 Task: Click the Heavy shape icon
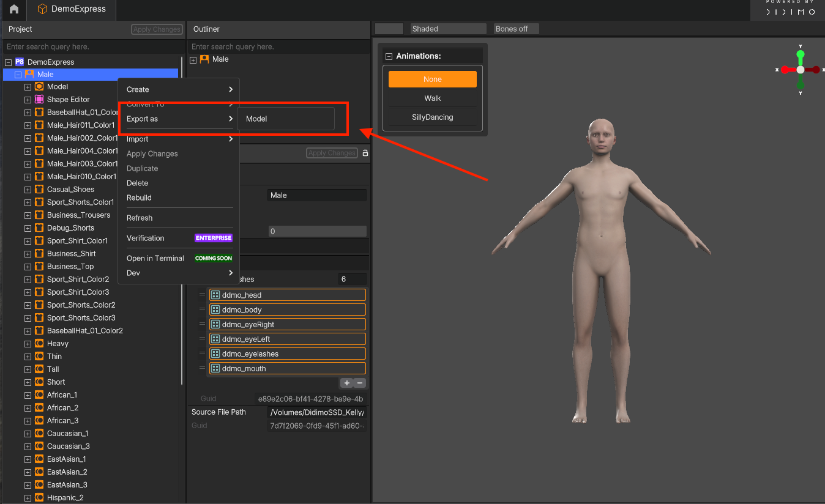click(39, 344)
